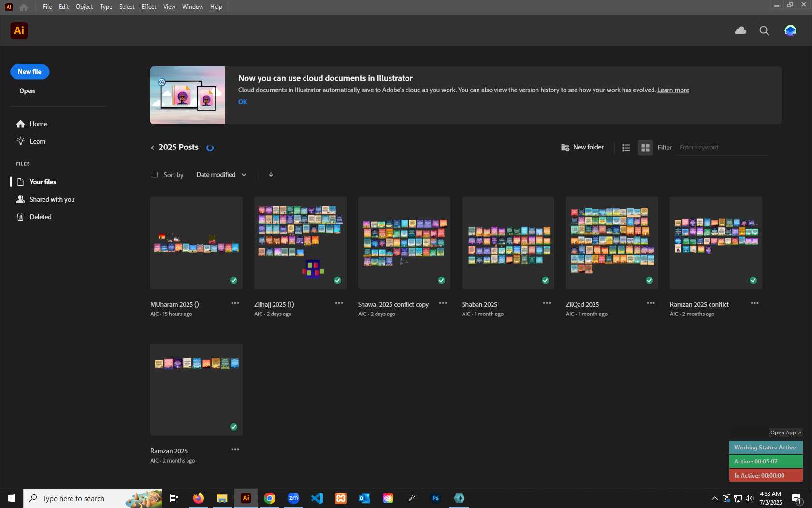
Task: Open Google Chrome from the taskbar
Action: (270, 498)
